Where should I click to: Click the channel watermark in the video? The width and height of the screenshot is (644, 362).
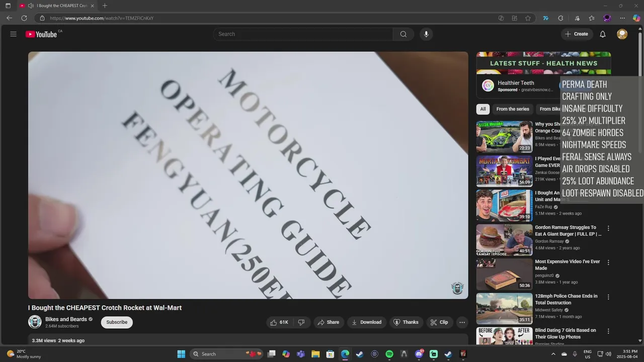point(457,288)
